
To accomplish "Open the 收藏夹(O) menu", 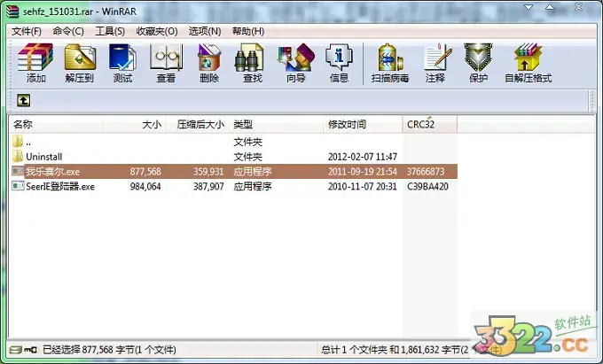I will tap(157, 31).
